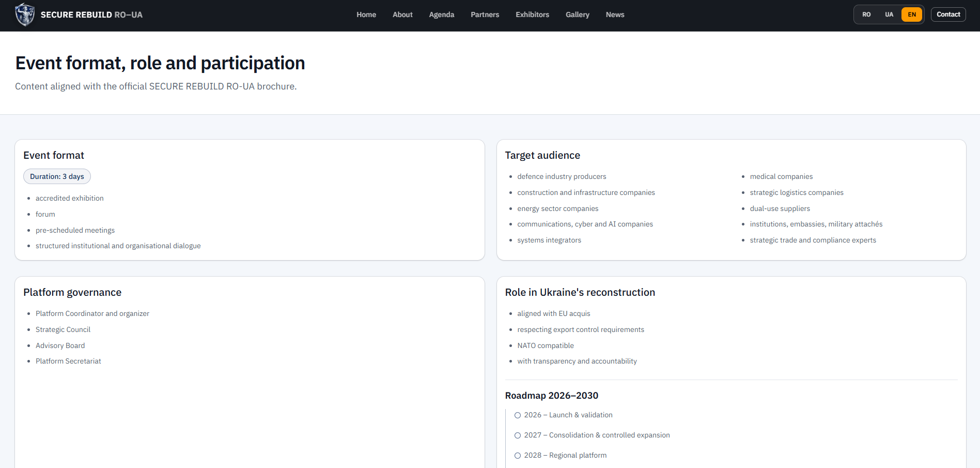This screenshot has width=980, height=468.
Task: Click the 'Event format' card heading
Action: 54,155
